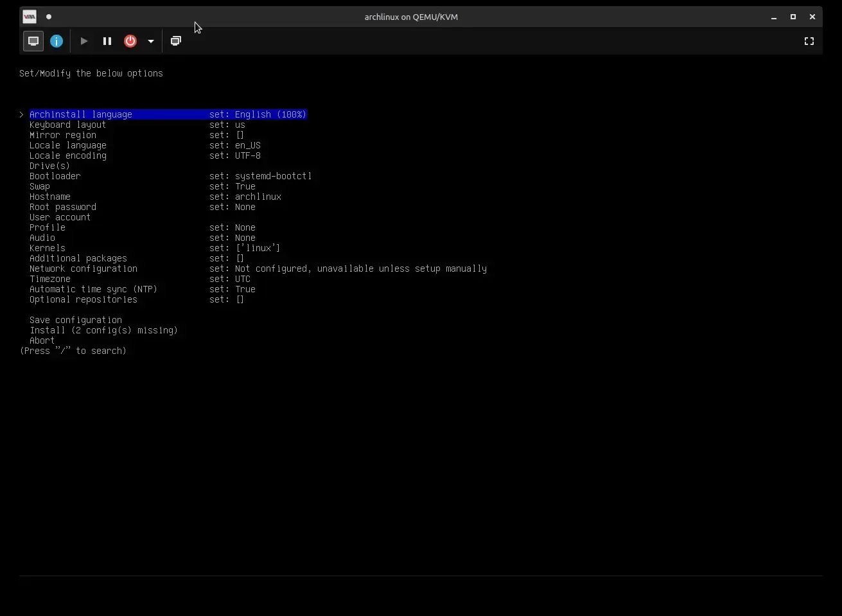Select Abort to exit installer

click(42, 340)
